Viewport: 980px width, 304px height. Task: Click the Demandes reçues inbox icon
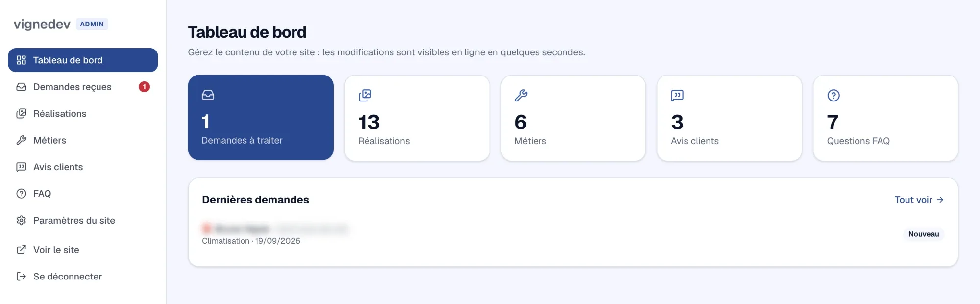[21, 87]
